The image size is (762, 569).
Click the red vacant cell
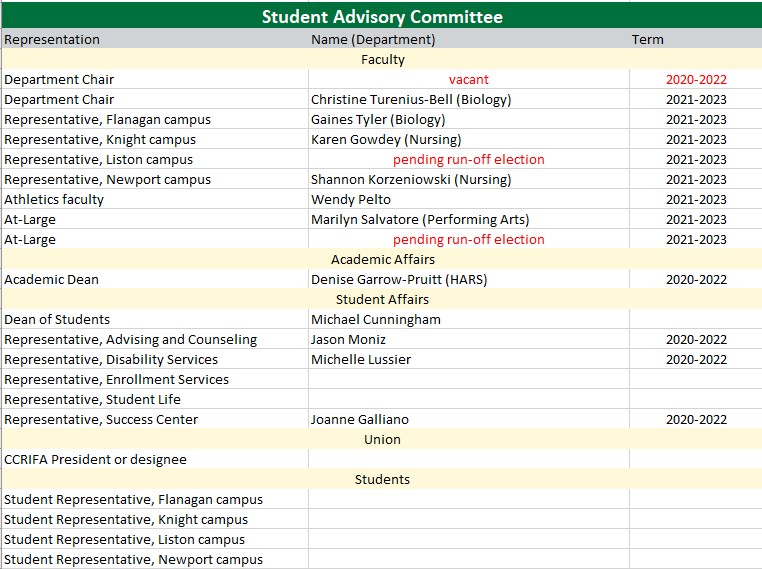click(468, 80)
